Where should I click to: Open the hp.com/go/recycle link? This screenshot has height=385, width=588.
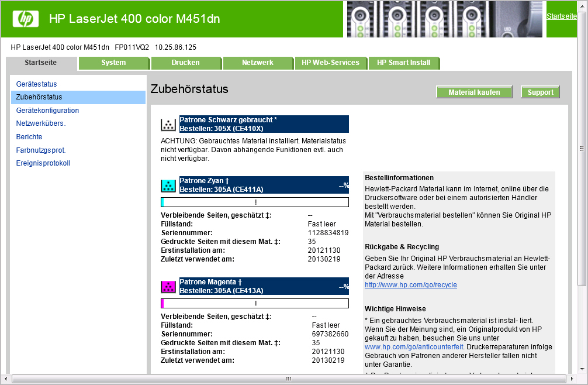tap(411, 285)
